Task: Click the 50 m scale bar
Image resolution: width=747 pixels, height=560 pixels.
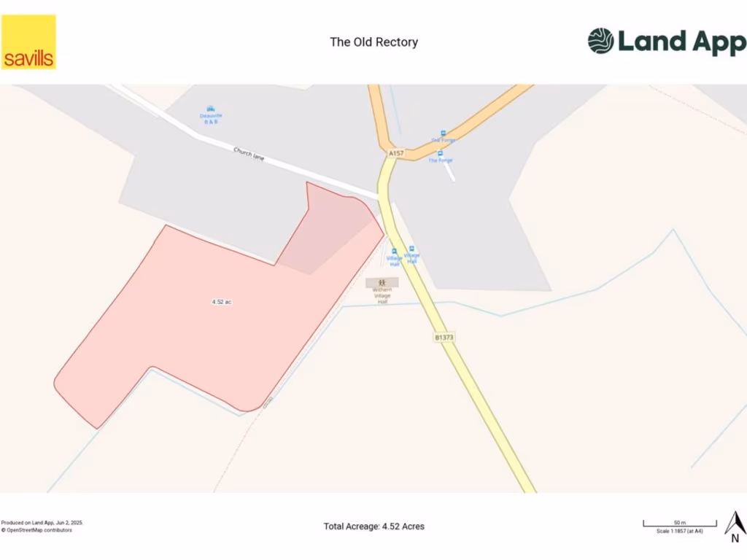Action: [x=680, y=524]
